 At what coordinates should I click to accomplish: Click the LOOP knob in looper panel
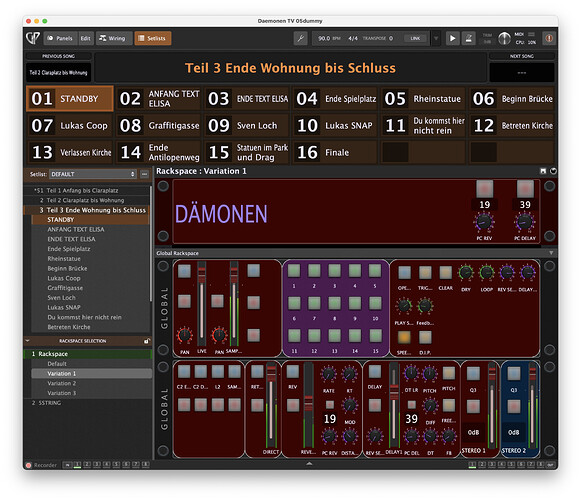486,273
